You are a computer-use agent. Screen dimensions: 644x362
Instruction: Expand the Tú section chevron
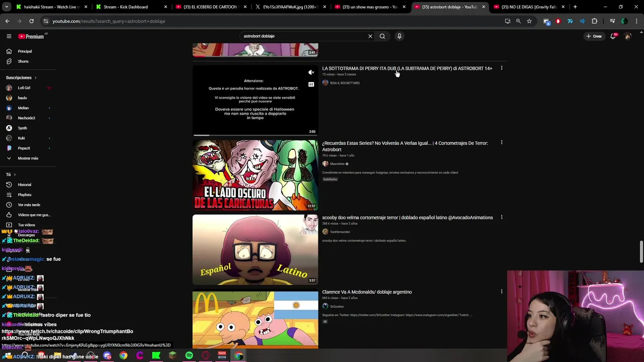coord(15,174)
